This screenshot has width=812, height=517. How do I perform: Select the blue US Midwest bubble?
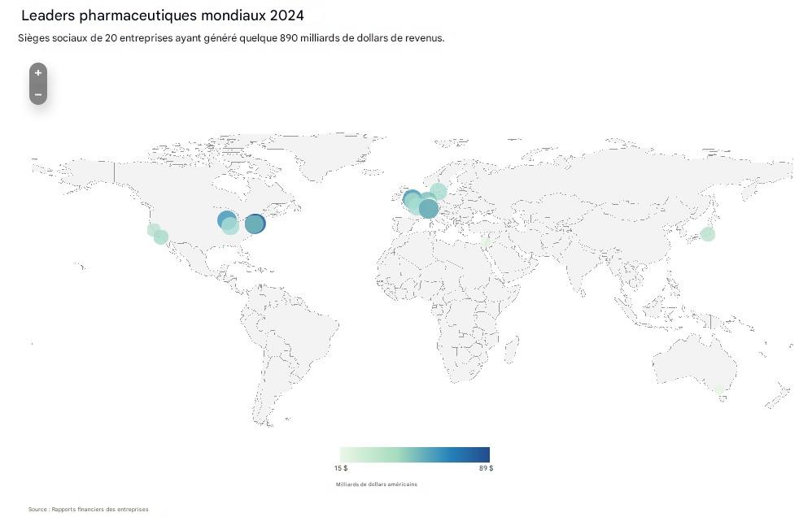pos(225,218)
